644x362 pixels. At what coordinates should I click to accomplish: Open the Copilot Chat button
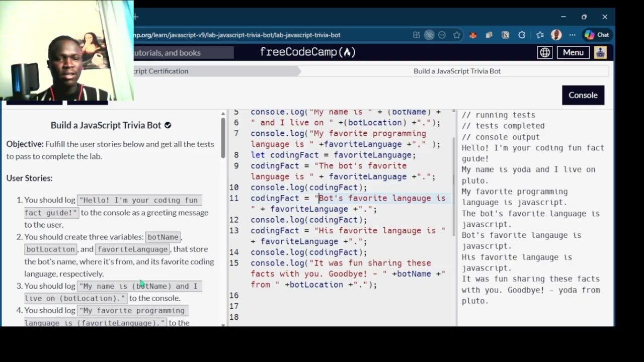[x=597, y=35]
